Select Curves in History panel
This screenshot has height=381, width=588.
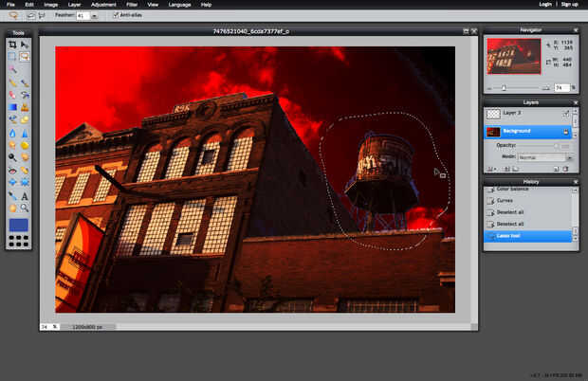click(x=529, y=201)
